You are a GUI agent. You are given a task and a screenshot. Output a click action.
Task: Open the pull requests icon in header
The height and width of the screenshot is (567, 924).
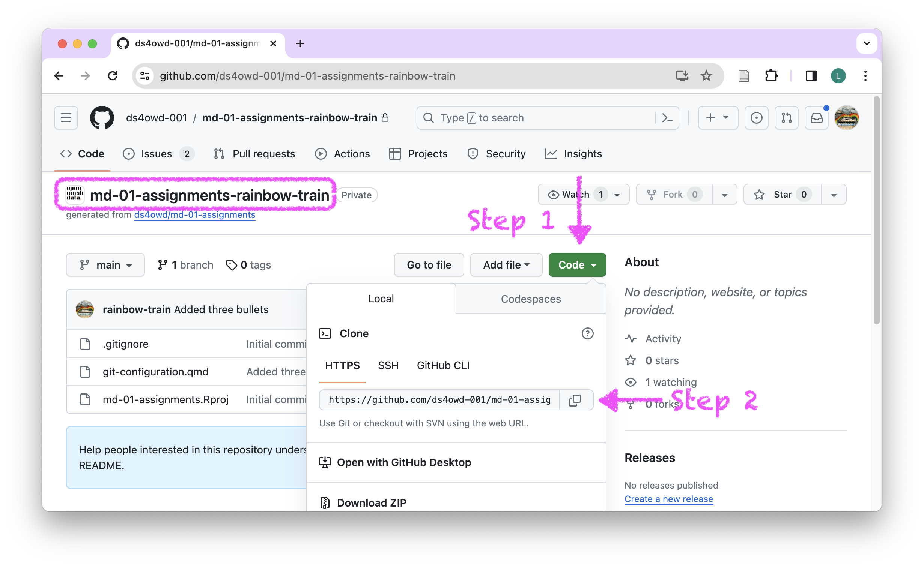(x=787, y=118)
